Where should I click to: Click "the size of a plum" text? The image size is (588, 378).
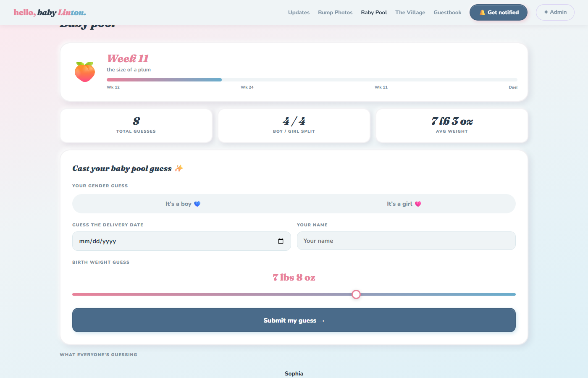(x=129, y=70)
